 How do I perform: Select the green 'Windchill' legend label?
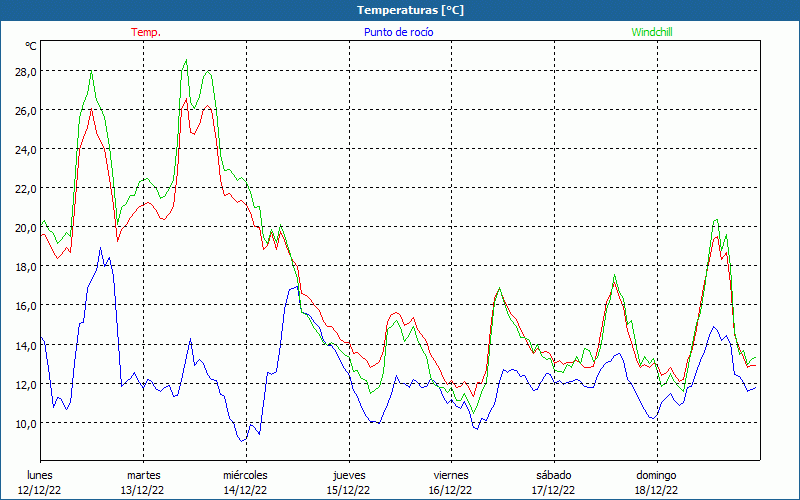(652, 32)
